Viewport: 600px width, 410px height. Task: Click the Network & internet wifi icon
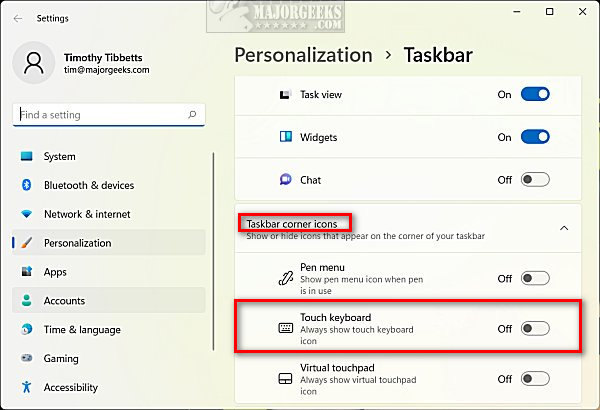[x=26, y=215]
